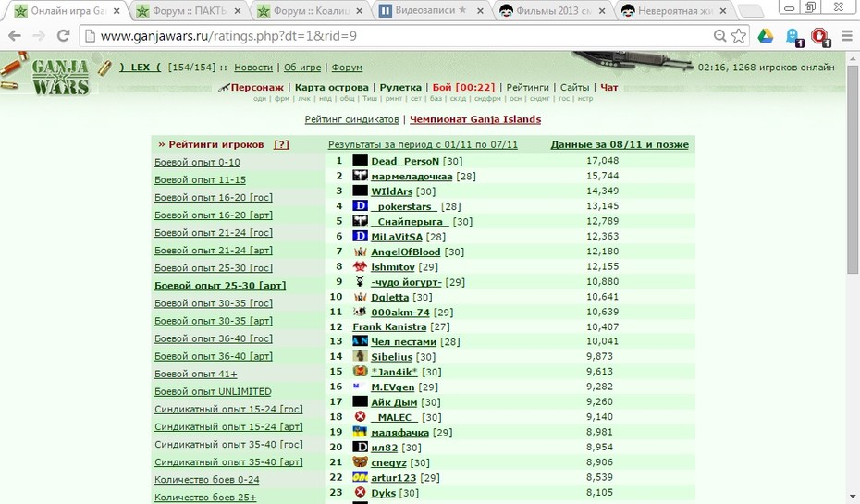This screenshot has width=860, height=504.
Task: Click syndicate icon beside Чел пестами
Action: tap(360, 341)
